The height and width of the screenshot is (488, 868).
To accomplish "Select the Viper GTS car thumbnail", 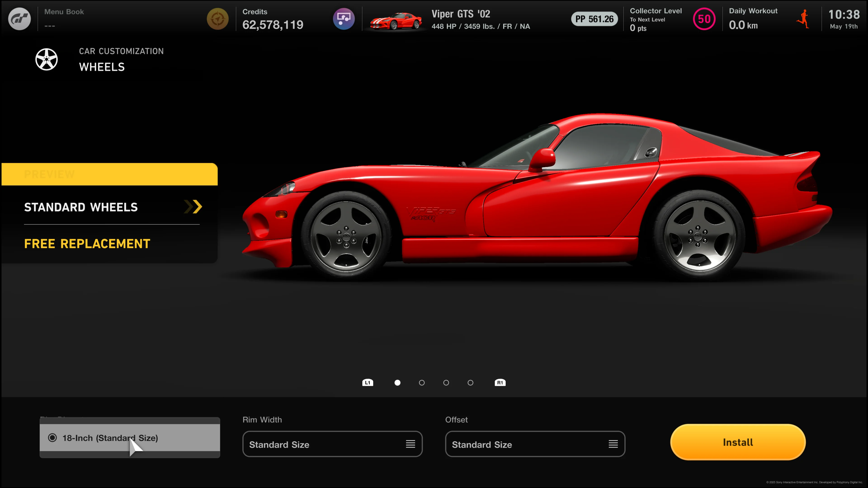I will tap(396, 21).
